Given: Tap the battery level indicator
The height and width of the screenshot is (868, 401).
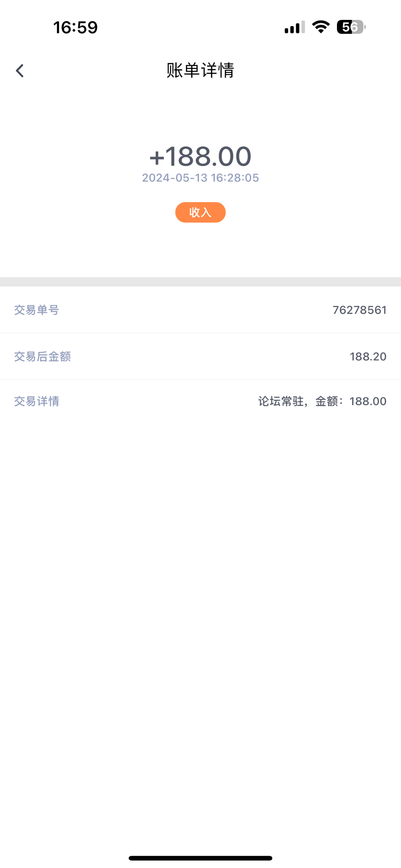Looking at the screenshot, I should point(351,27).
